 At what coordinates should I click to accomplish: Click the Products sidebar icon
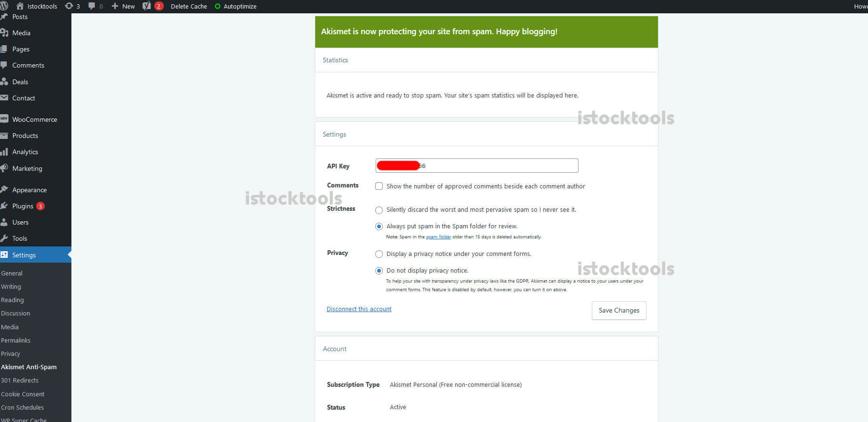[x=4, y=136]
